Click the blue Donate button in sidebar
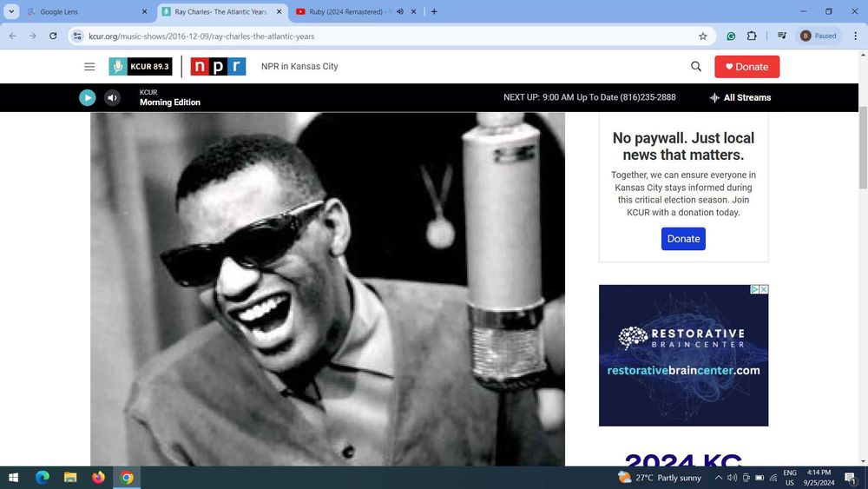 [683, 239]
